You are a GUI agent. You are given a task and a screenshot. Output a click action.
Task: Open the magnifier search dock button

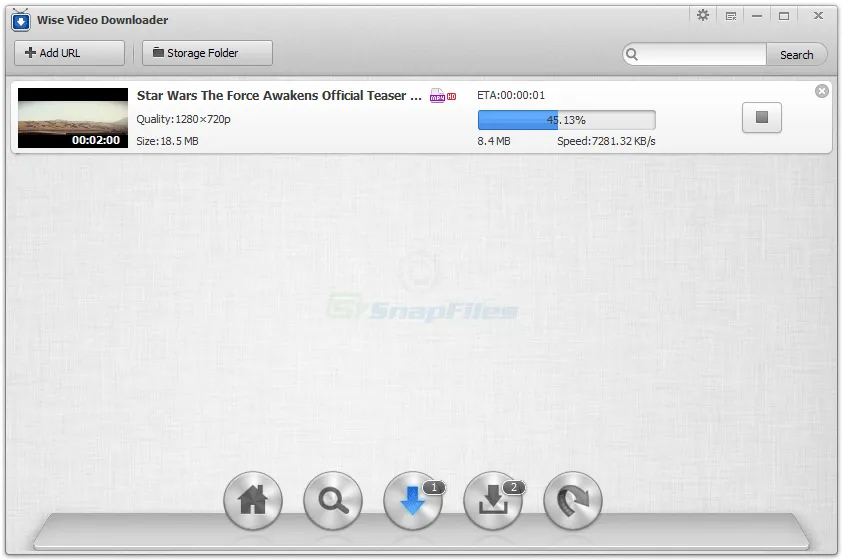click(x=333, y=500)
